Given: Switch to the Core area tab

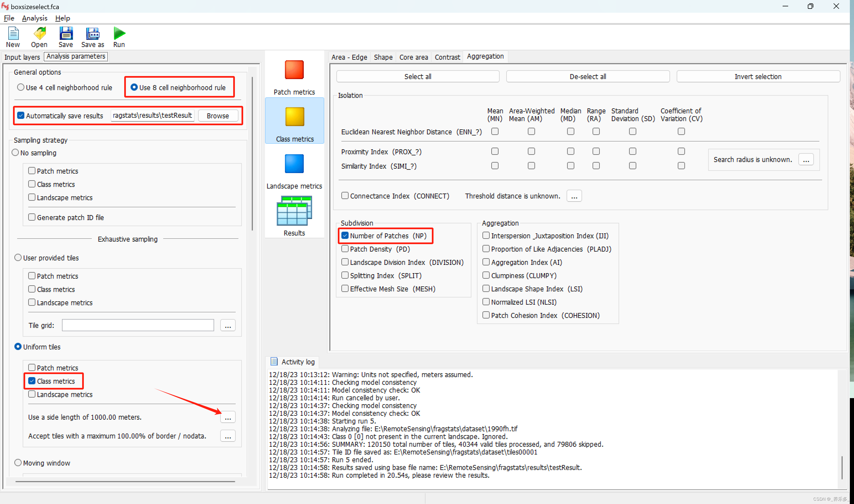Looking at the screenshot, I should [413, 57].
